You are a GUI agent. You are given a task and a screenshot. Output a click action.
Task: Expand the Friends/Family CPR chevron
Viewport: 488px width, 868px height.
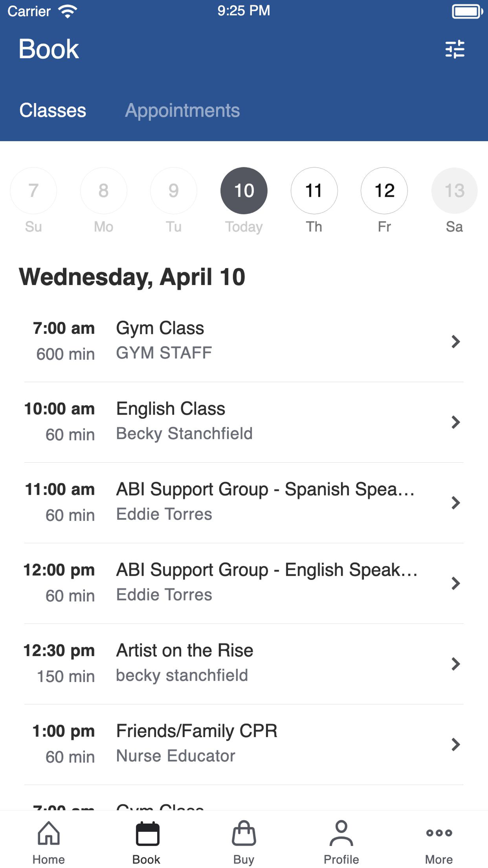(x=455, y=744)
